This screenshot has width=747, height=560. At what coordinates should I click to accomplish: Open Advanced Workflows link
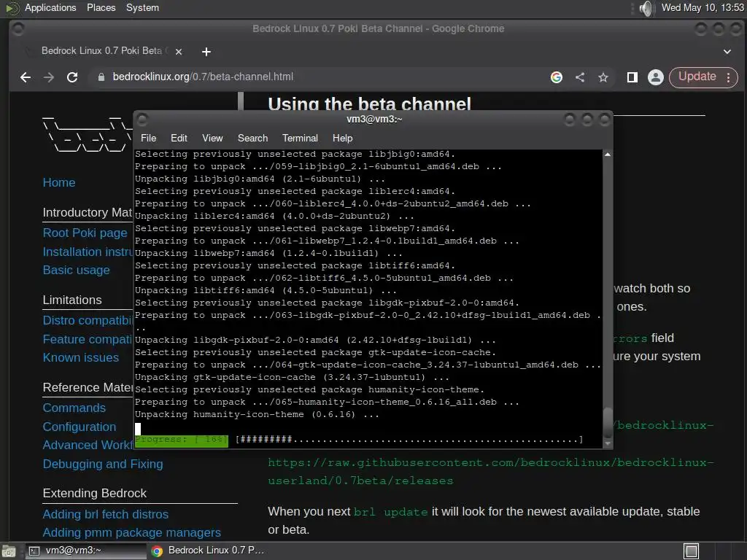(x=88, y=445)
